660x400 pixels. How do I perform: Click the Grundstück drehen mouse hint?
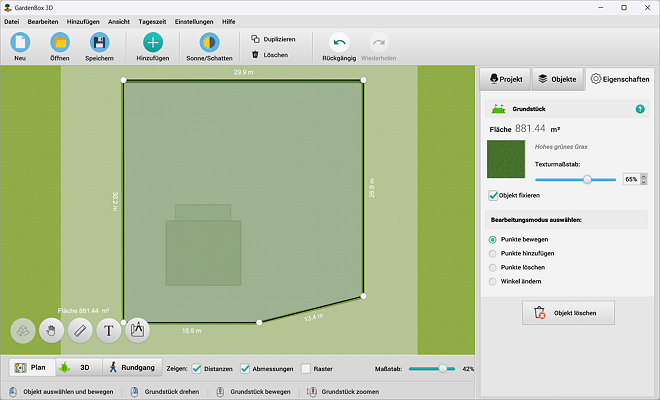pos(165,392)
